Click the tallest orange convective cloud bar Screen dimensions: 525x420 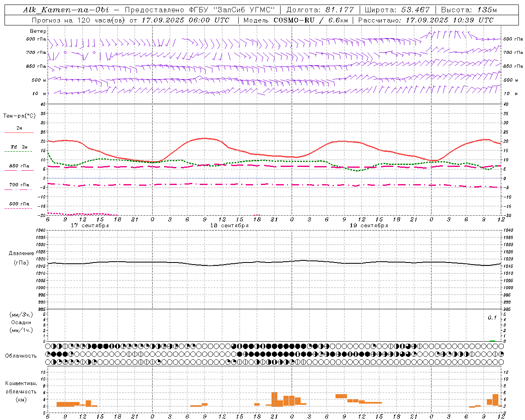click(274, 399)
